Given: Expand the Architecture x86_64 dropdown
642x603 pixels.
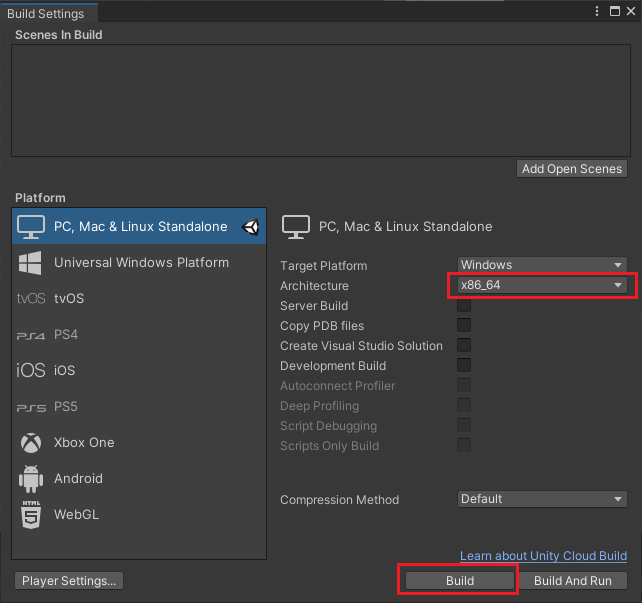Looking at the screenshot, I should coord(542,285).
